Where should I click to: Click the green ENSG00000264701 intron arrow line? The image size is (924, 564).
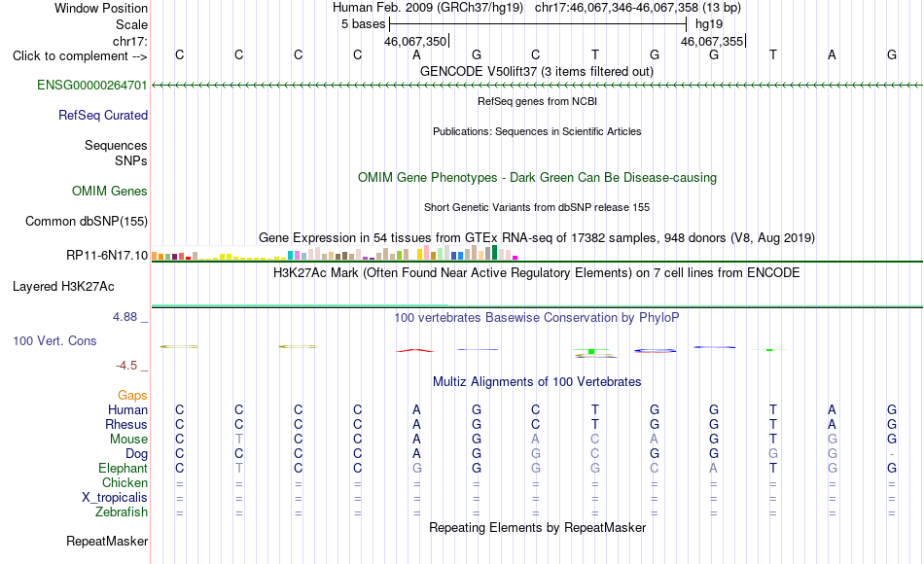[537, 86]
